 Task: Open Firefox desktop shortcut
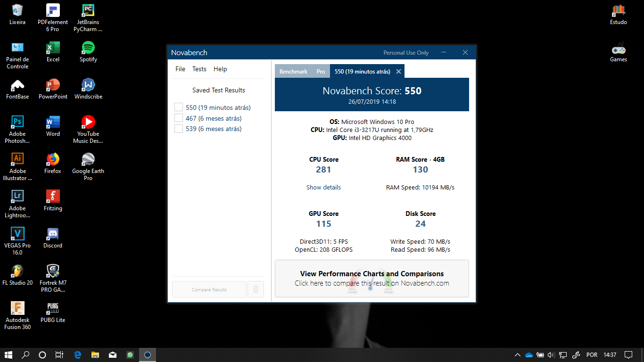click(x=53, y=163)
